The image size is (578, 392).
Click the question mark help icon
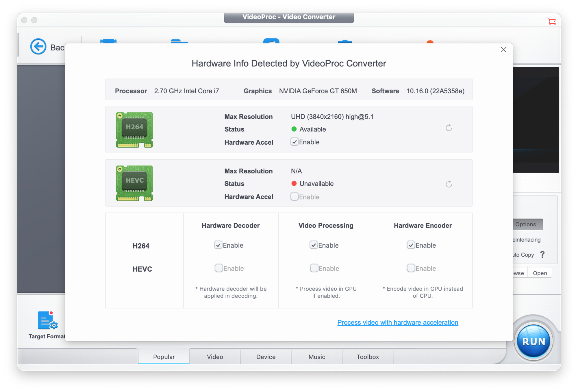[x=542, y=255]
